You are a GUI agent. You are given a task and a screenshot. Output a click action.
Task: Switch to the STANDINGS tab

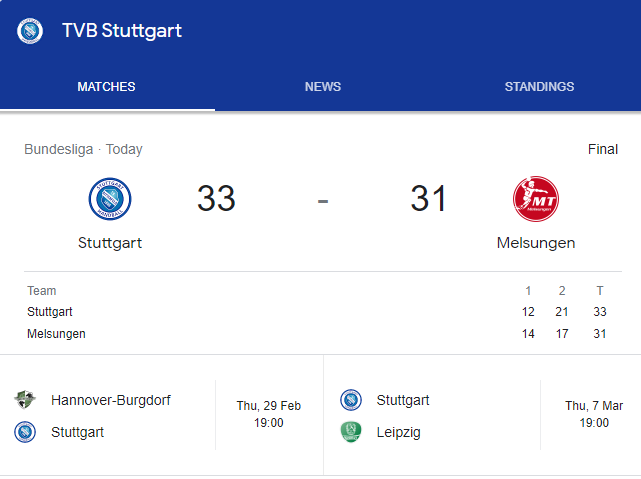coord(539,87)
